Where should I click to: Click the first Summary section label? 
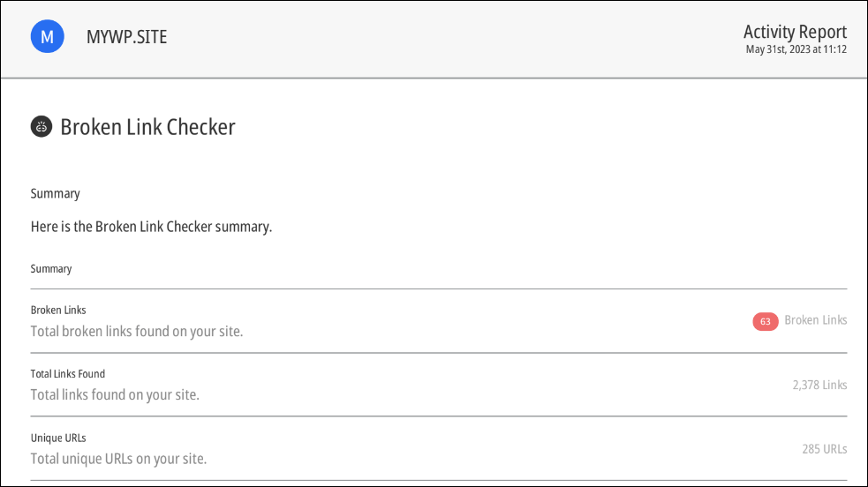click(56, 193)
